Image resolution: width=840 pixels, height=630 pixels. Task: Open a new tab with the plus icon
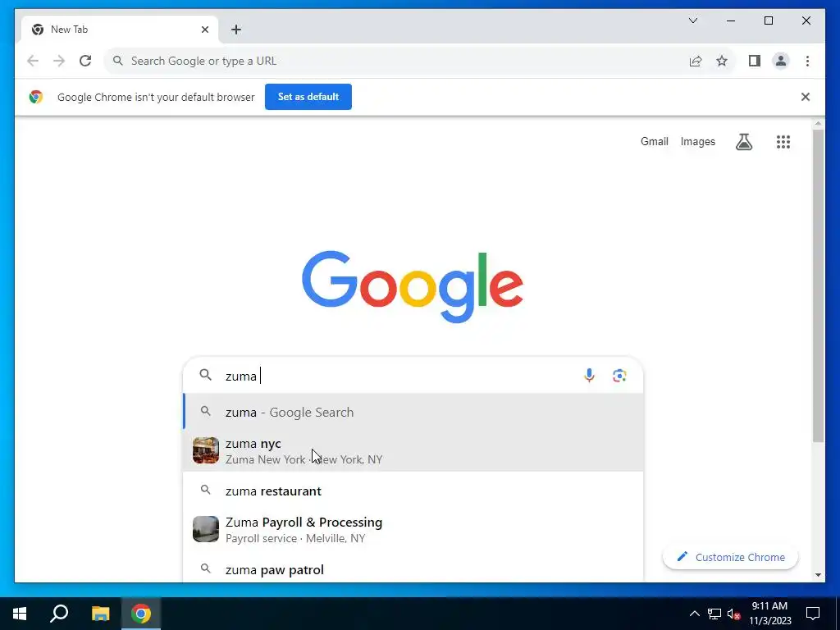point(236,30)
